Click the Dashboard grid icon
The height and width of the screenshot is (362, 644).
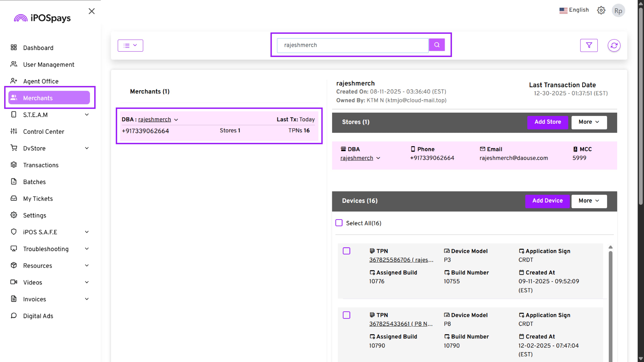click(x=14, y=47)
